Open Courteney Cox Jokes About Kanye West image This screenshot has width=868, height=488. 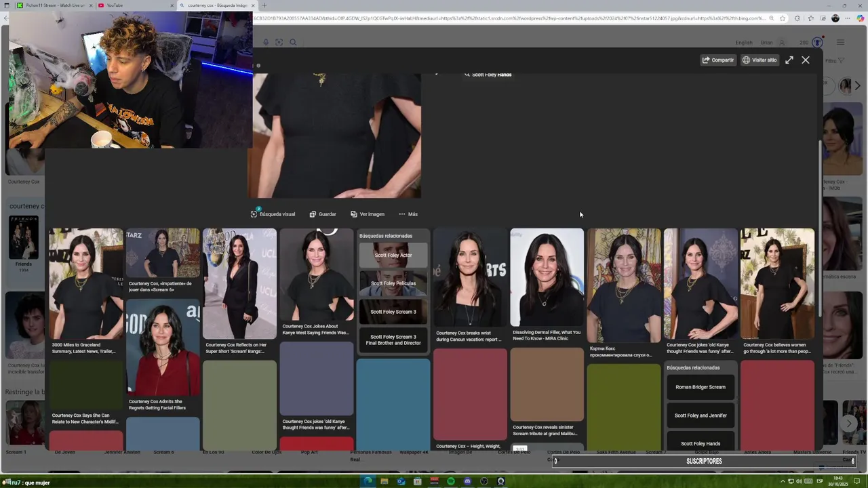[x=317, y=274]
